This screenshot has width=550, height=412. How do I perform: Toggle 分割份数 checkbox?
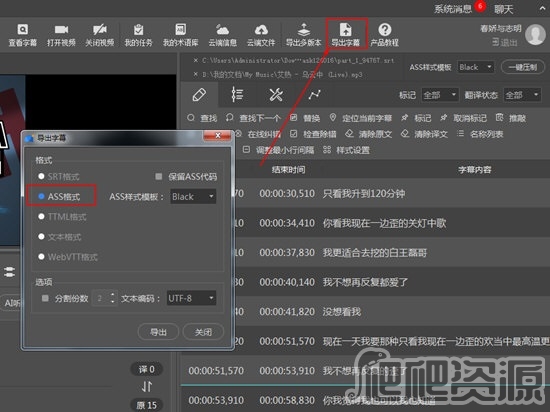(x=45, y=298)
